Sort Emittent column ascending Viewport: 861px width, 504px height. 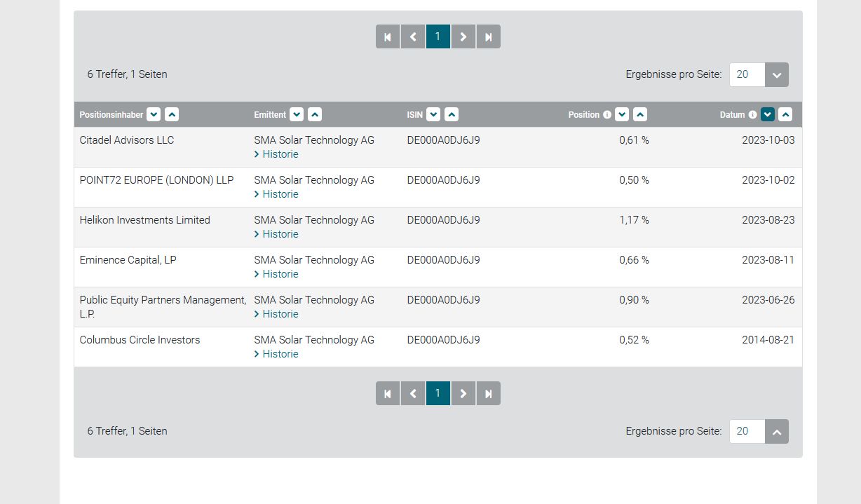315,114
